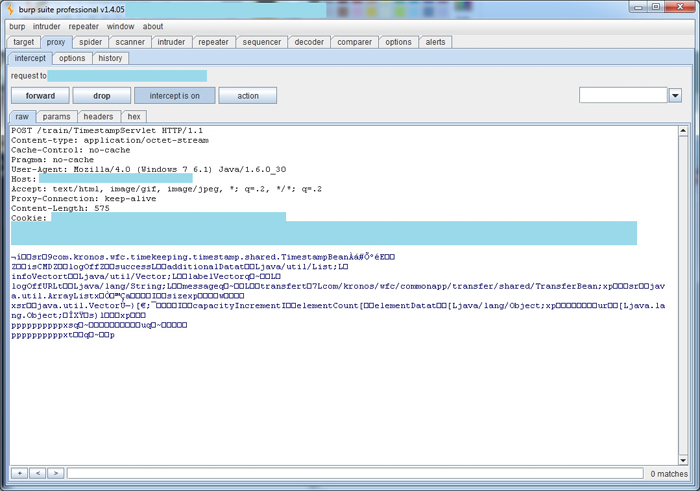The height and width of the screenshot is (491, 700).
Task: Open the scanner tab
Action: 130,42
